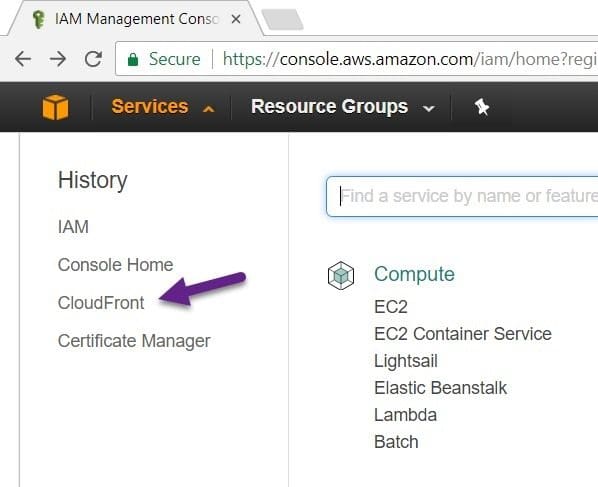Focus the Find a service search box

tap(462, 196)
